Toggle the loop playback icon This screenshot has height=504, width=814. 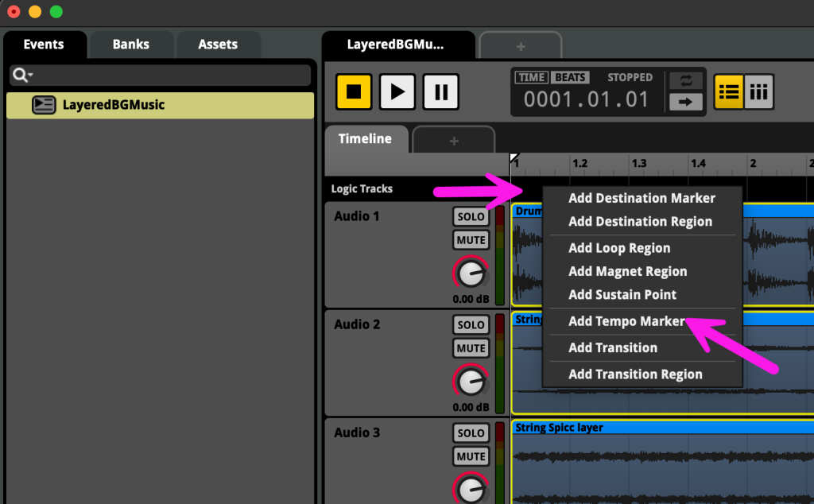point(685,81)
